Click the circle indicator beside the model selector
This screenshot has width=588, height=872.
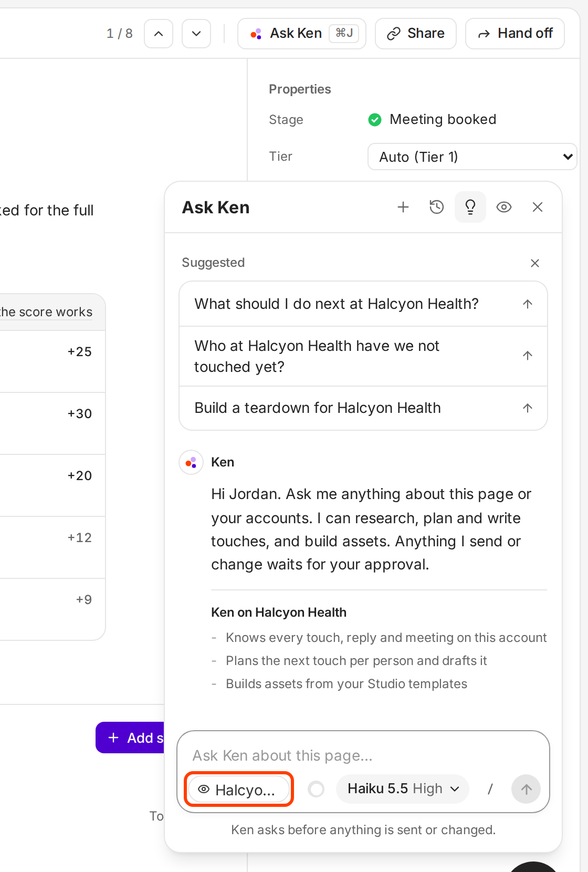click(316, 789)
